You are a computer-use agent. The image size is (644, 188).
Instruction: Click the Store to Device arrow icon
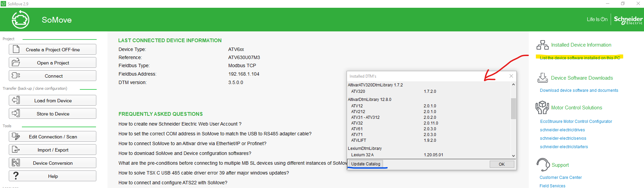point(16,113)
